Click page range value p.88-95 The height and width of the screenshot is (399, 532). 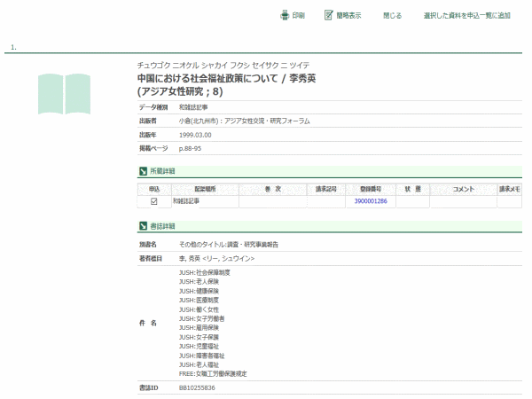(x=190, y=149)
